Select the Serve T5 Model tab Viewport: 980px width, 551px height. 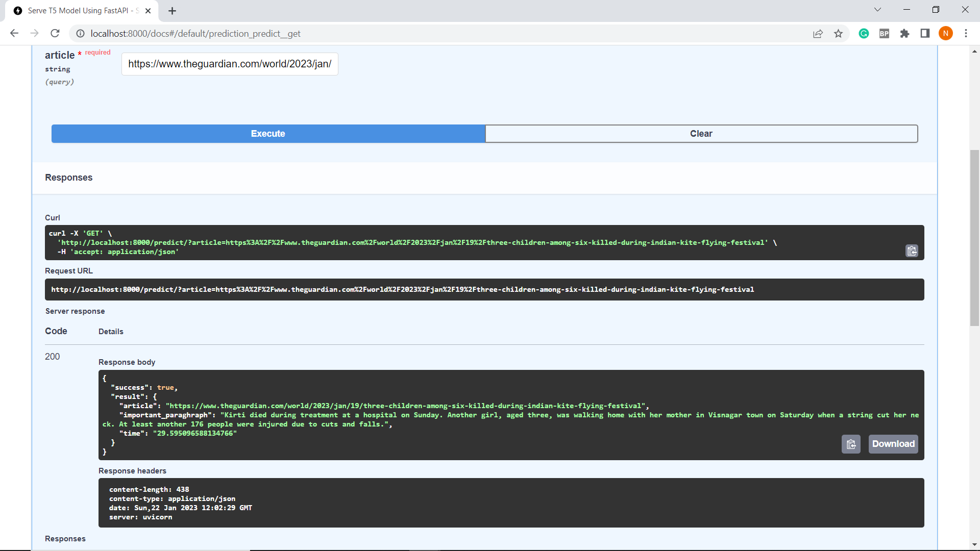[x=82, y=11]
